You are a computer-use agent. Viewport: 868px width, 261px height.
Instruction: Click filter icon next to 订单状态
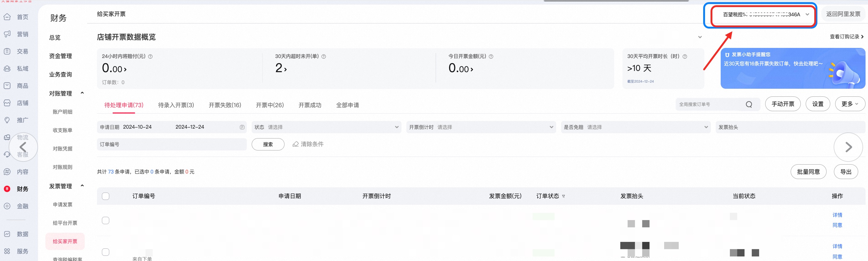coord(564,196)
